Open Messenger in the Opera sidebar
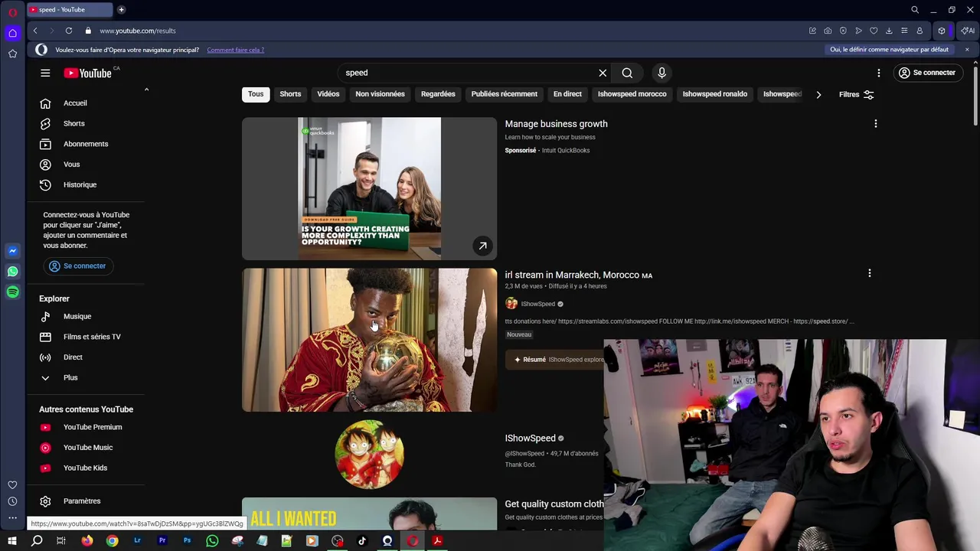Viewport: 980px width, 551px height. click(12, 251)
